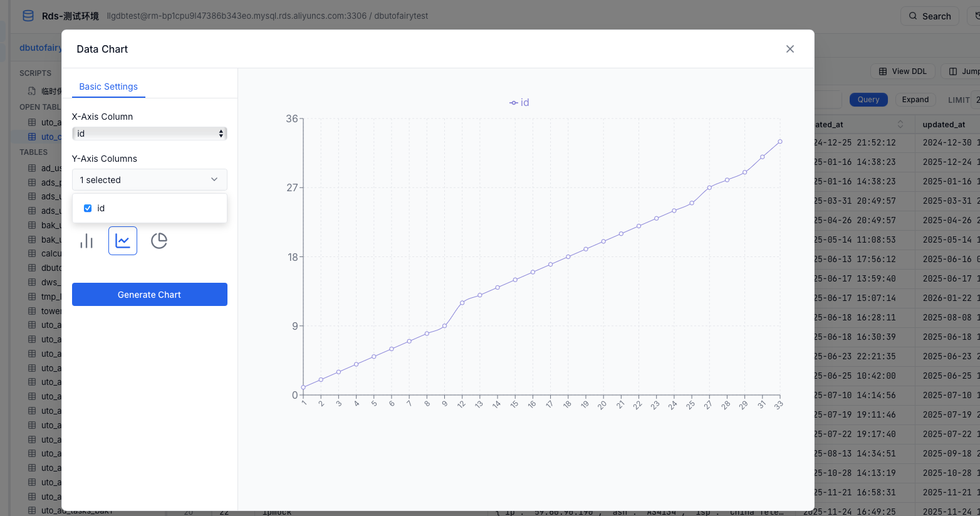The height and width of the screenshot is (516, 980).
Task: Click the Query button
Action: tap(868, 100)
